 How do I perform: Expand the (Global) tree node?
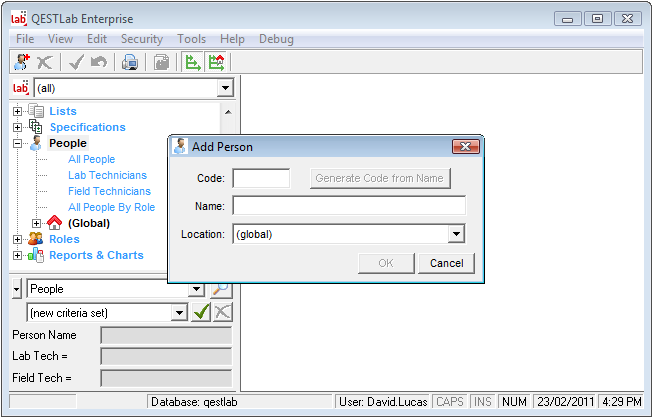(36, 223)
